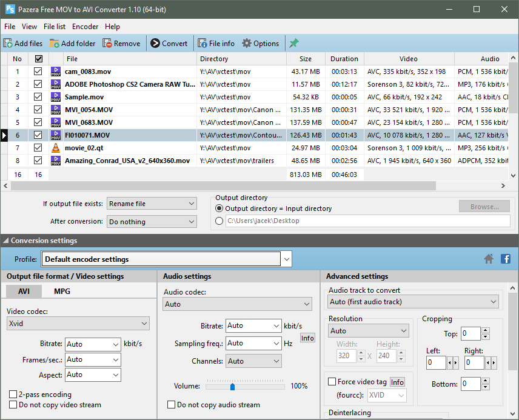Open the File list menu

[55, 27]
